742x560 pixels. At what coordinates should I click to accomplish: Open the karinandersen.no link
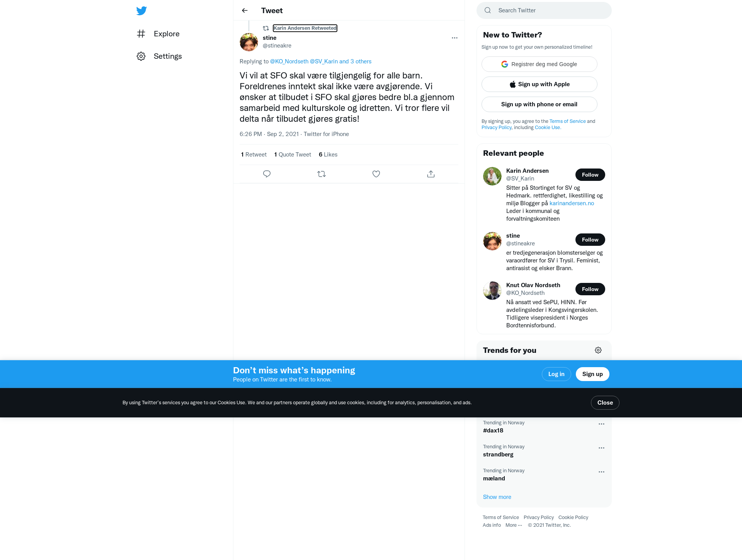pyautogui.click(x=572, y=203)
